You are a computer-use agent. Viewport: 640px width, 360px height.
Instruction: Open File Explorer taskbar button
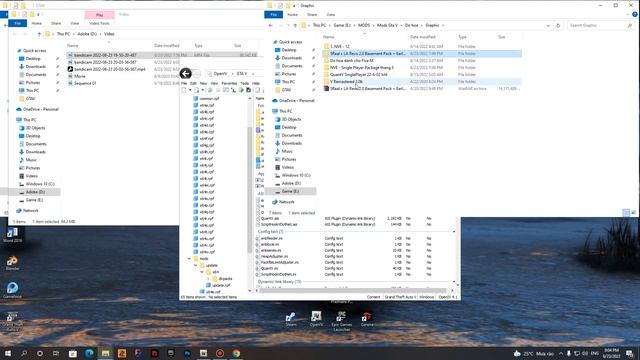pyautogui.click(x=105, y=353)
